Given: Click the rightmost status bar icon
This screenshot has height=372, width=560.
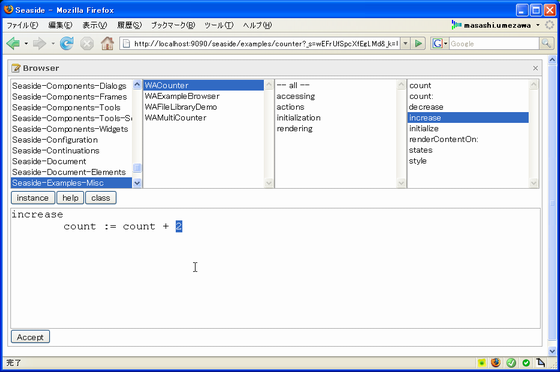Looking at the screenshot, I should pos(540,363).
